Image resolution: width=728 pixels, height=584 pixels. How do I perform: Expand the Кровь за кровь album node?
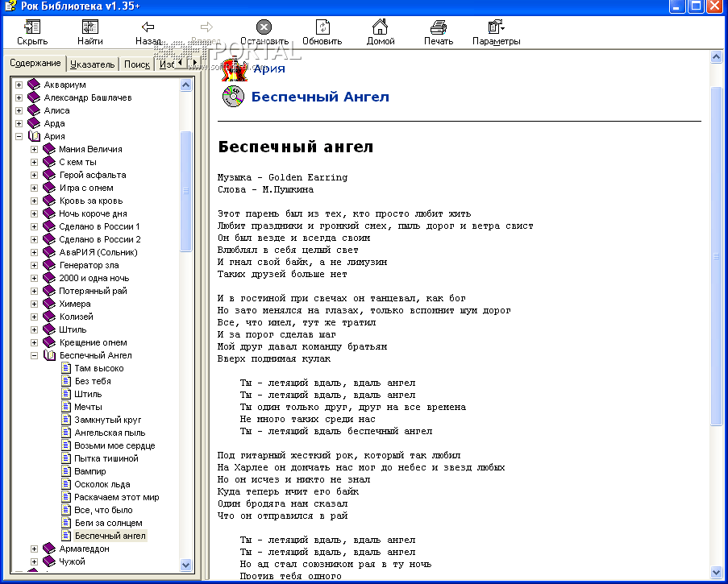coord(34,201)
